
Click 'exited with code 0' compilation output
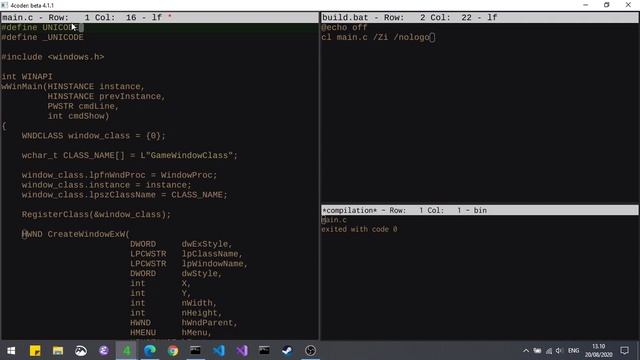pyautogui.click(x=359, y=229)
